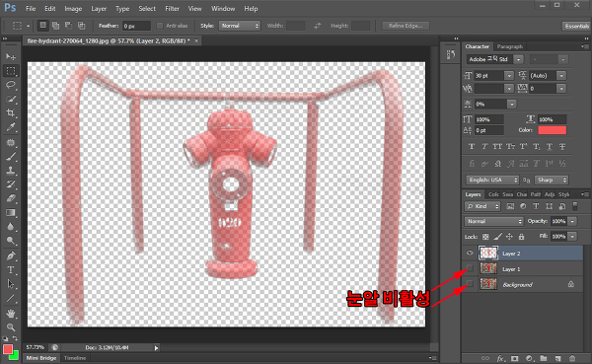Open the Mini Bridge tab
This screenshot has width=592, height=364.
pyautogui.click(x=41, y=358)
